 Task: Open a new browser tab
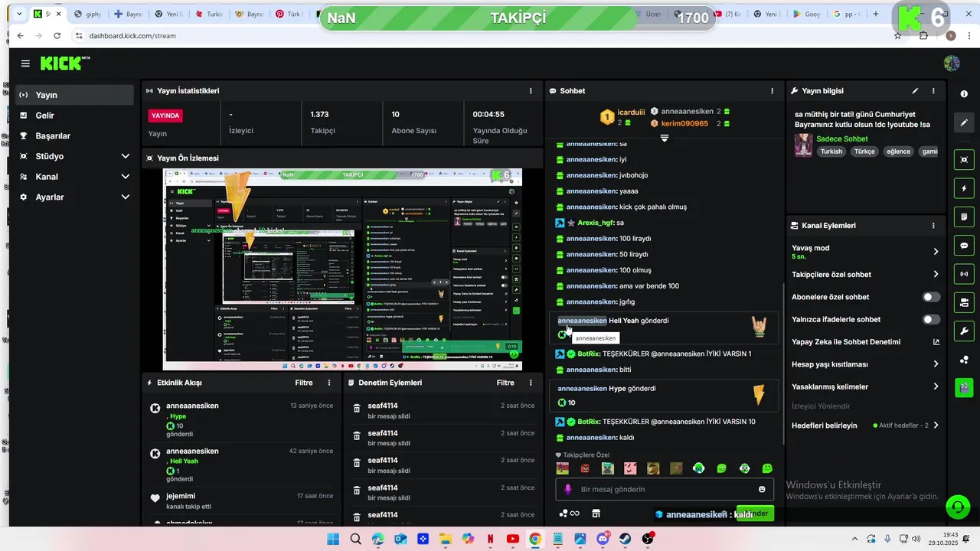coord(876,14)
